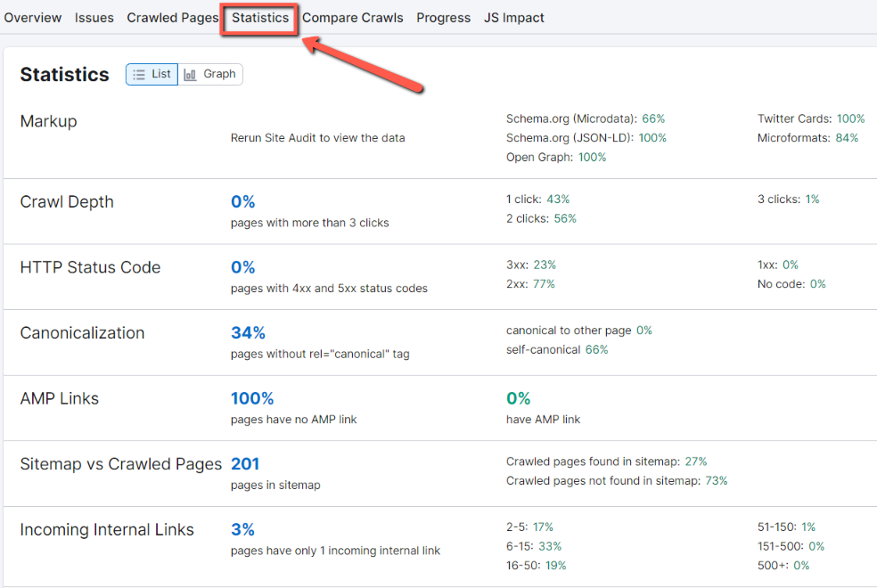Switch to the Issues tab
Viewport: 877px width, 588px height.
point(94,17)
